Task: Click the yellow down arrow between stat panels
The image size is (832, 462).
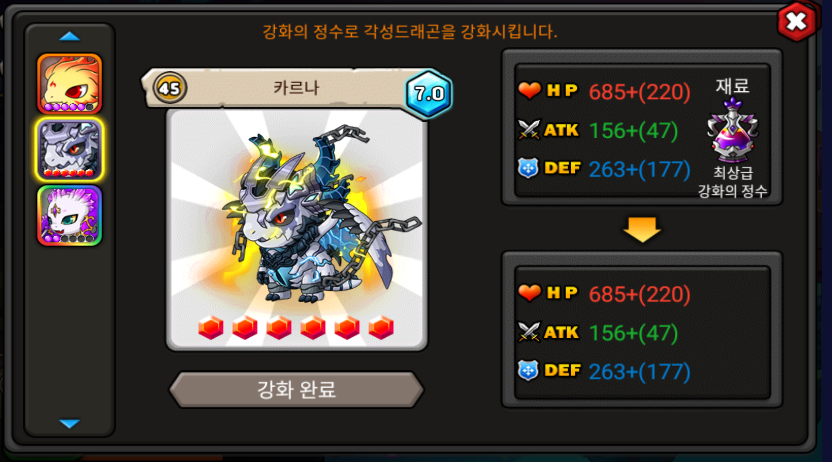Action: 642,230
